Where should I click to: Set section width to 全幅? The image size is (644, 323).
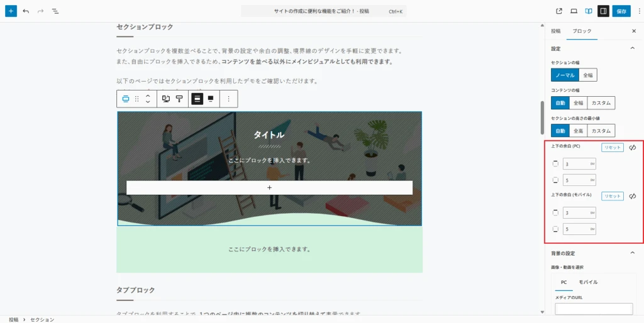click(x=588, y=75)
